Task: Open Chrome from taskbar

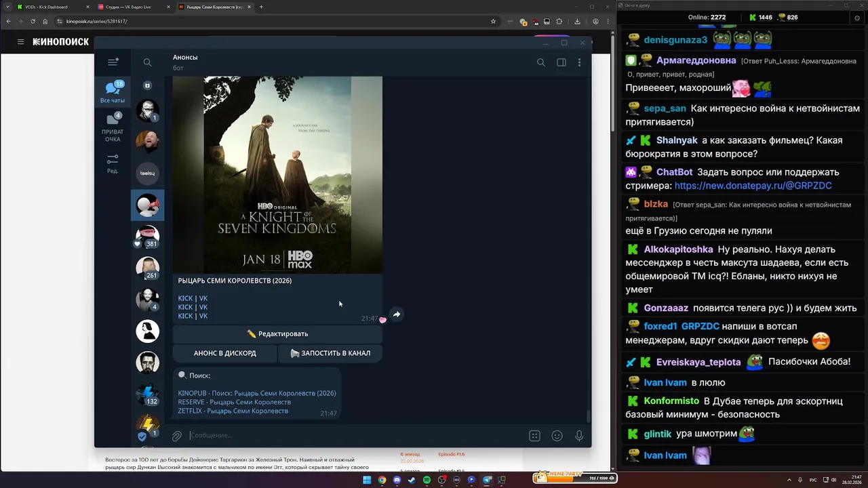Action: 382,480
